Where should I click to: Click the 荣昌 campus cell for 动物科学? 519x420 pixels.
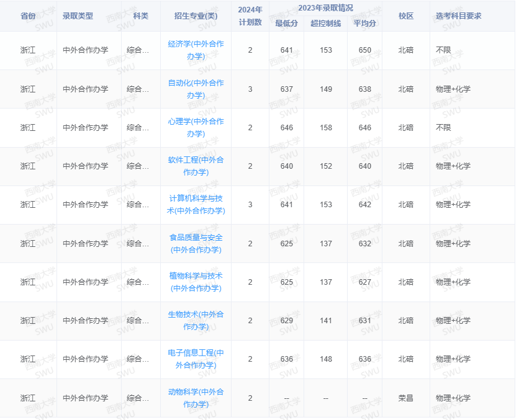click(x=407, y=398)
